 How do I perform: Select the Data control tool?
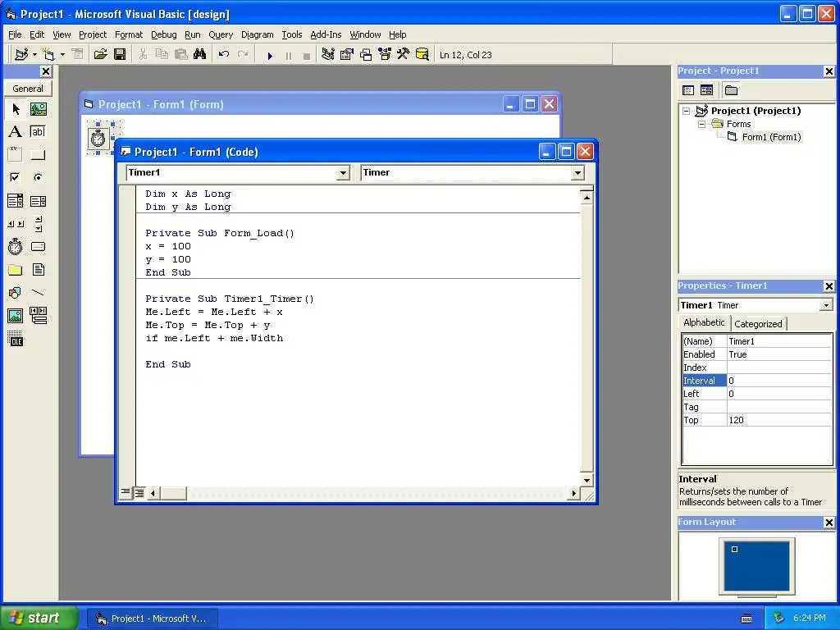click(x=38, y=316)
